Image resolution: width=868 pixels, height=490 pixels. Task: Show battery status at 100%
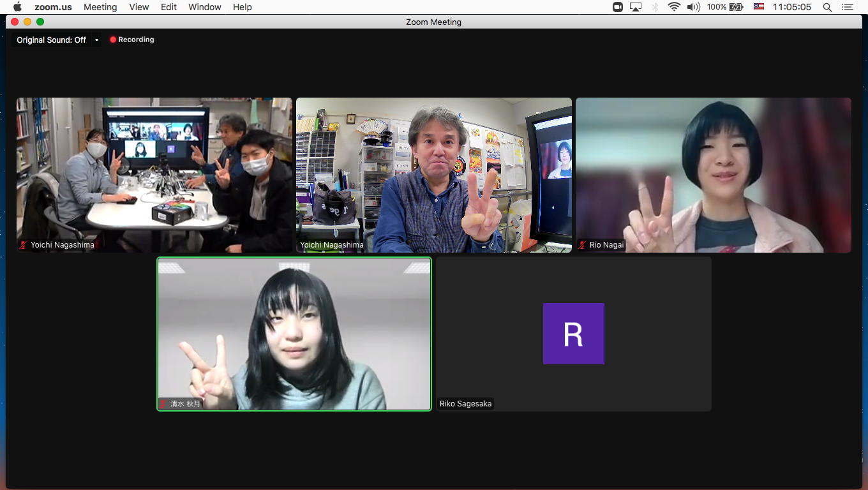(725, 7)
